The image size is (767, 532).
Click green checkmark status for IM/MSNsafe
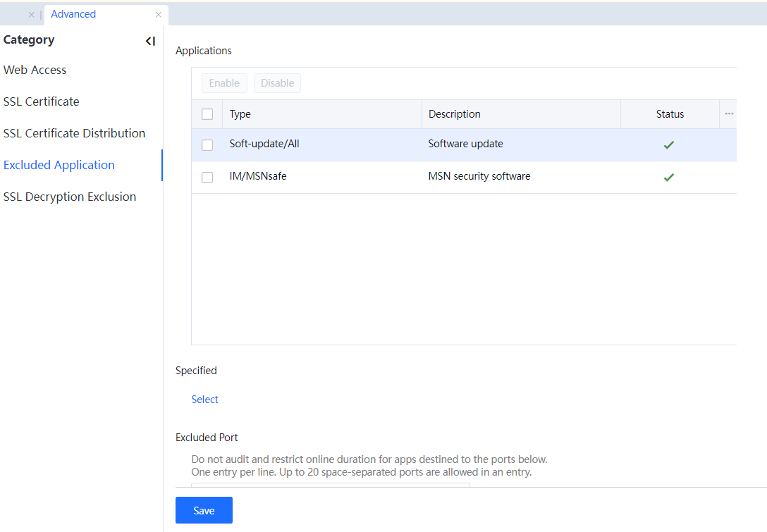pos(669,178)
